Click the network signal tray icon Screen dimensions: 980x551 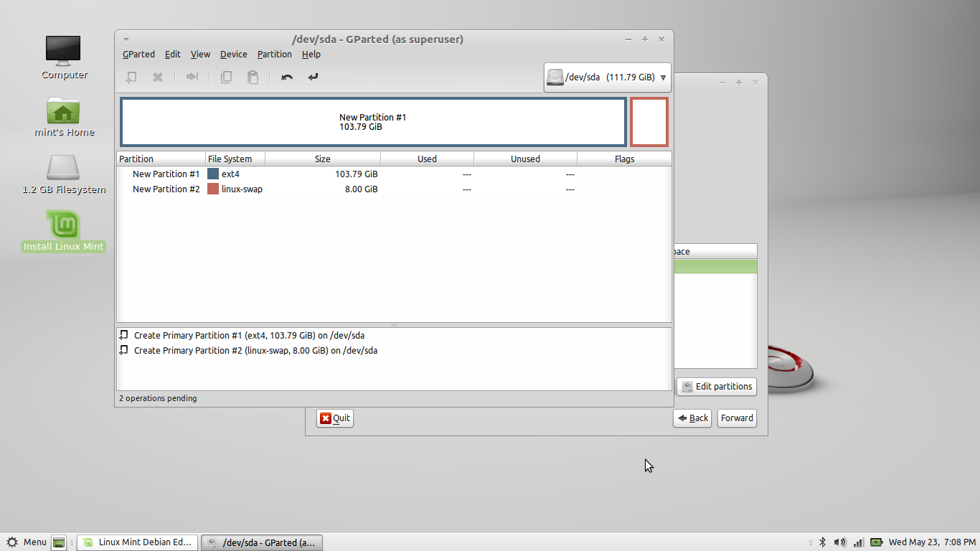pos(859,542)
